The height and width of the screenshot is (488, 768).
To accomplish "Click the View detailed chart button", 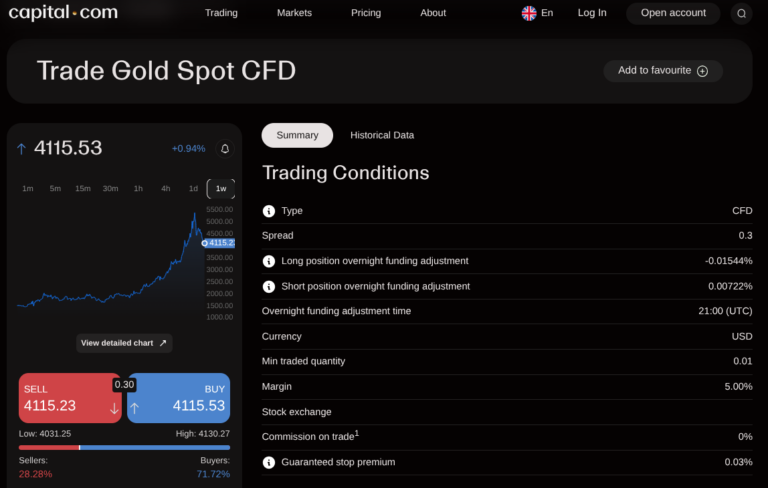I will pos(124,343).
